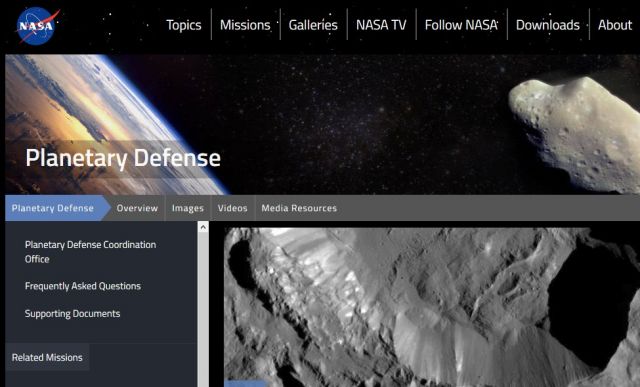Viewport: 640px width, 387px height.
Task: Open Frequently Asked Questions link
Action: click(x=83, y=286)
